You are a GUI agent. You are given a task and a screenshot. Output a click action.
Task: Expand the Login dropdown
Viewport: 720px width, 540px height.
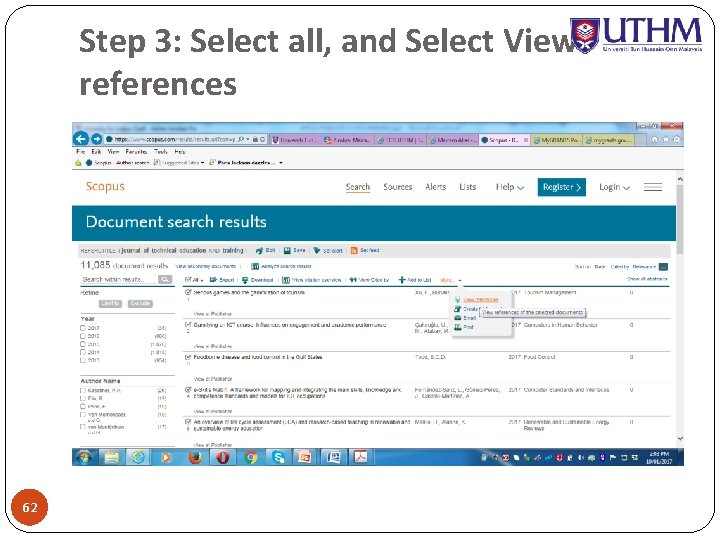pos(614,187)
